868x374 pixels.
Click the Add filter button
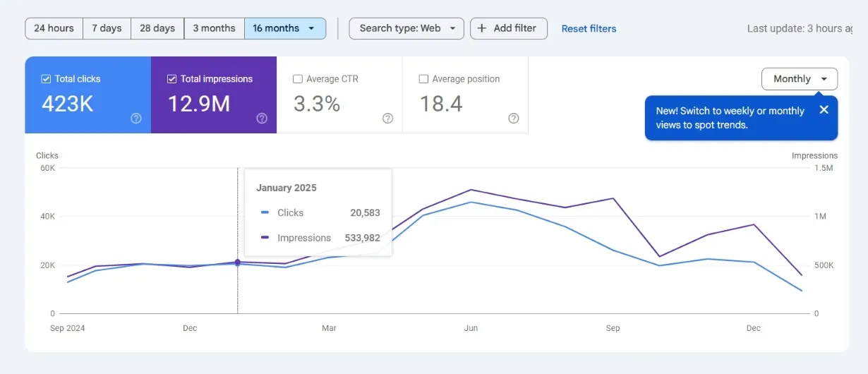pyautogui.click(x=508, y=28)
